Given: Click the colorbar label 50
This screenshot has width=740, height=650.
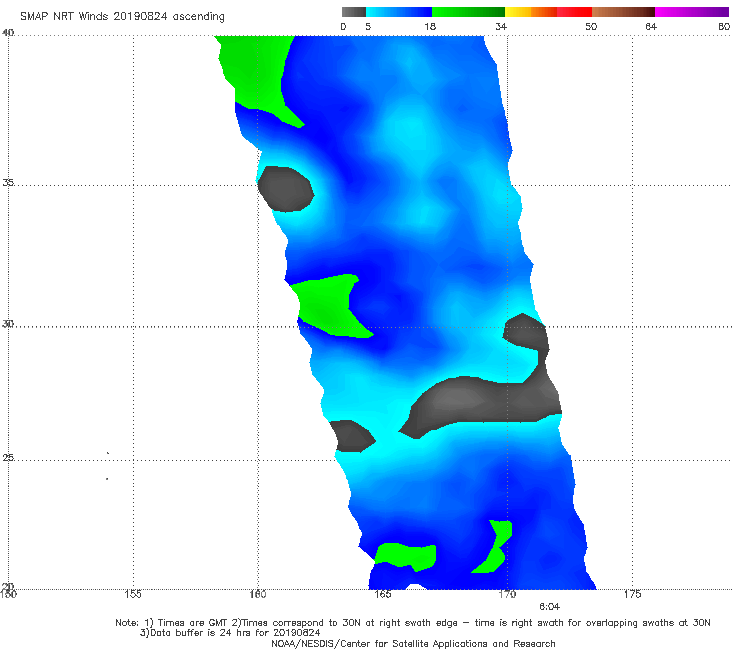Looking at the screenshot, I should point(591,27).
